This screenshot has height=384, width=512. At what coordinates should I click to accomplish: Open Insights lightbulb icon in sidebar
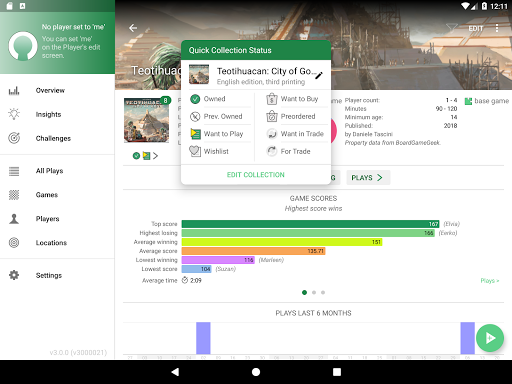[x=14, y=114]
